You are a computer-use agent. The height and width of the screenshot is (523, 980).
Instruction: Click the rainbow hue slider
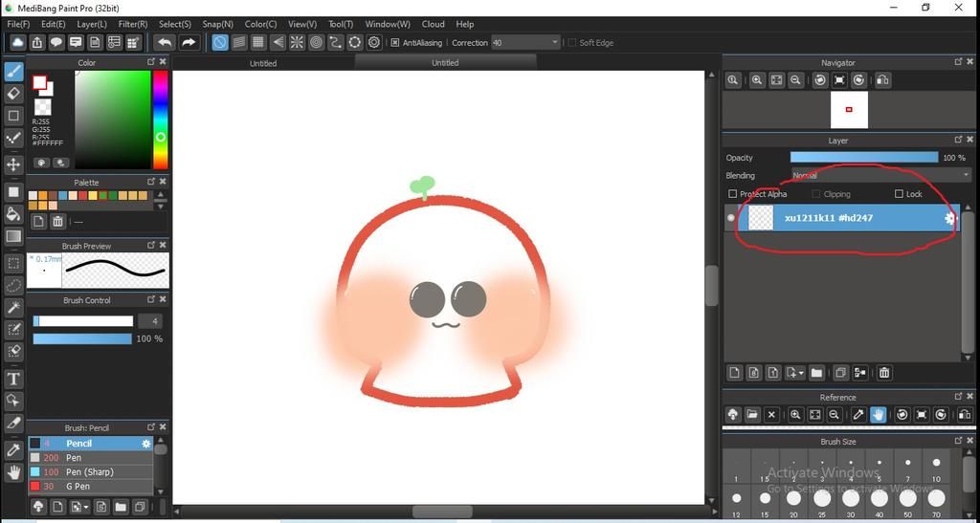pos(161,120)
